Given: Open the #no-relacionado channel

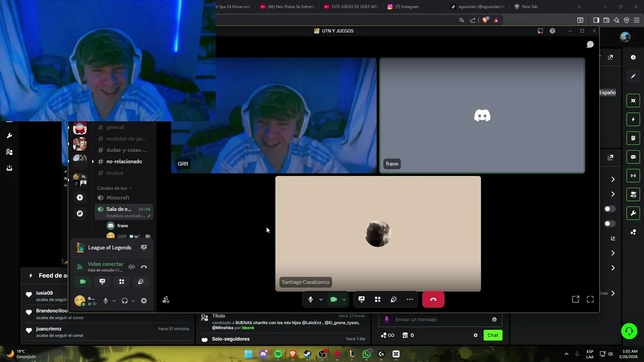Looking at the screenshot, I should click(x=124, y=161).
